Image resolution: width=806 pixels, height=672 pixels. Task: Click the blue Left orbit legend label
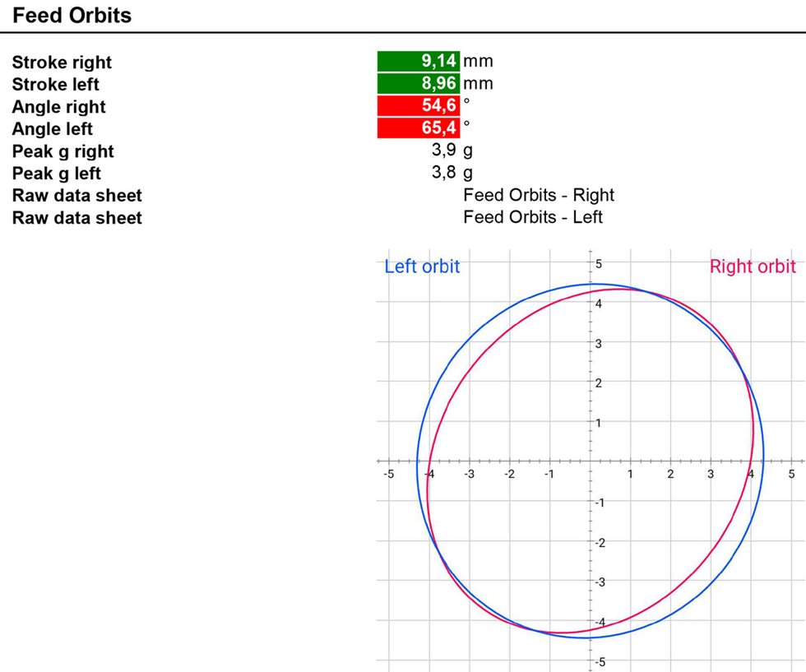tap(422, 266)
